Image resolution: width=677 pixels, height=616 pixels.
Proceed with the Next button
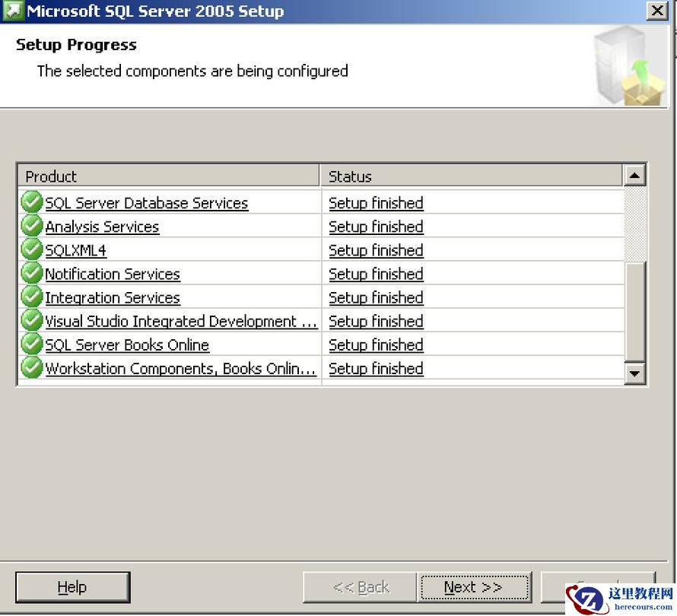(x=474, y=588)
